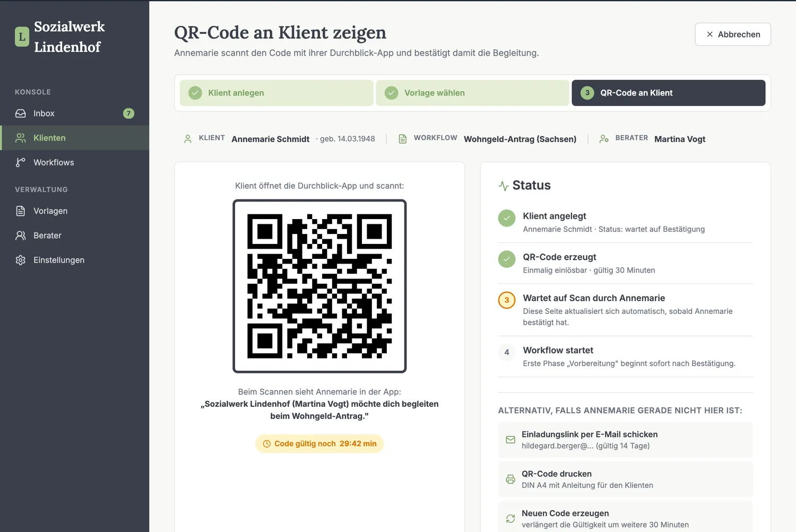The width and height of the screenshot is (796, 532).
Task: Click Klient öffnet die Durchblick-App instruction
Action: click(319, 186)
